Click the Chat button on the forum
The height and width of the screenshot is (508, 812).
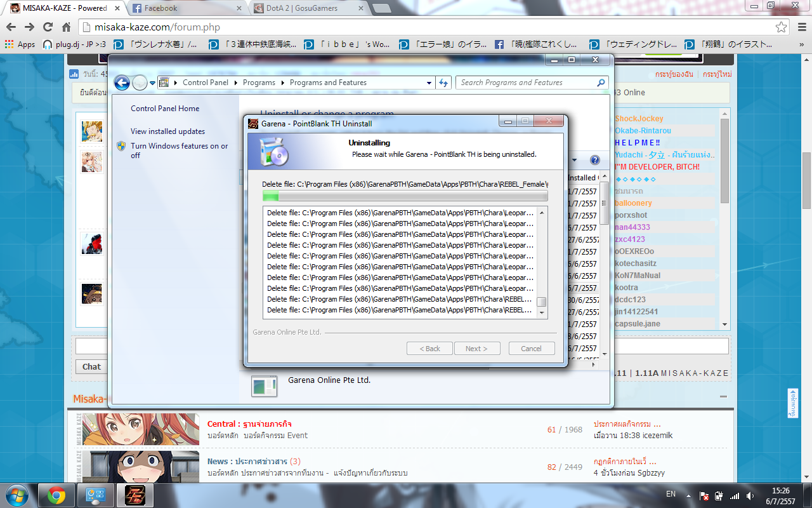[x=91, y=366]
